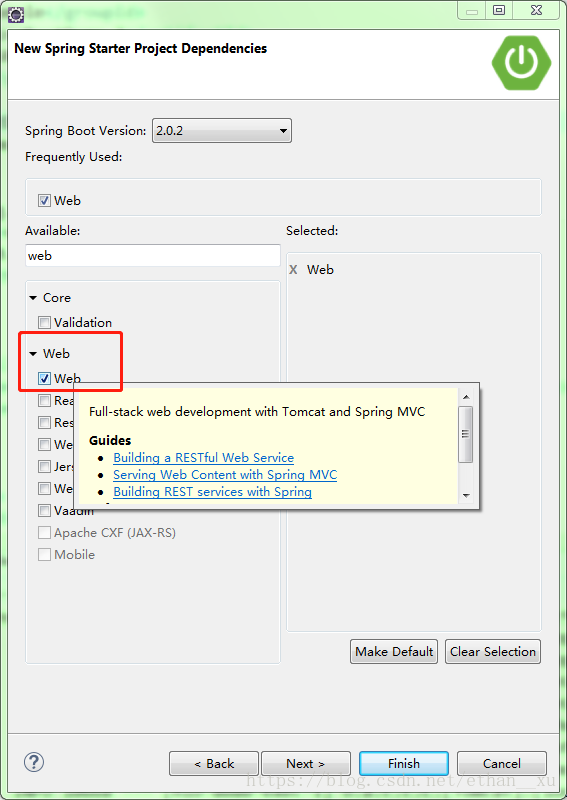Click the tooltip scrollbar thumb
The height and width of the screenshot is (800, 567).
coord(465,434)
